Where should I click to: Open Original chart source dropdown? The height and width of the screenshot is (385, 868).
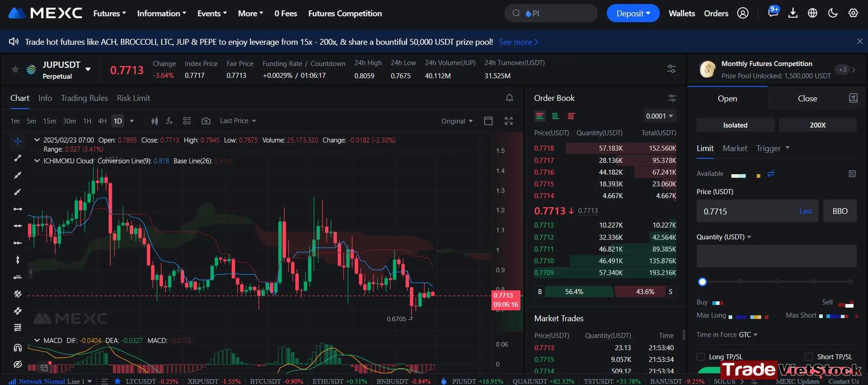coord(457,121)
